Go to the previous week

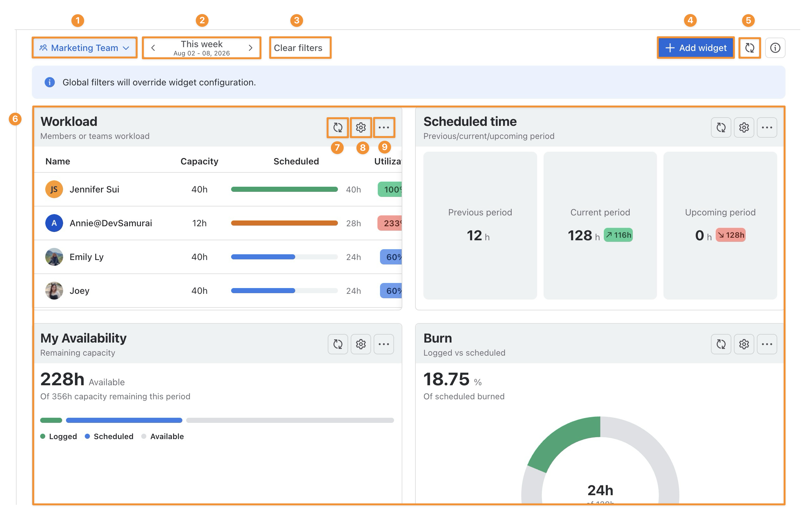pyautogui.click(x=153, y=48)
